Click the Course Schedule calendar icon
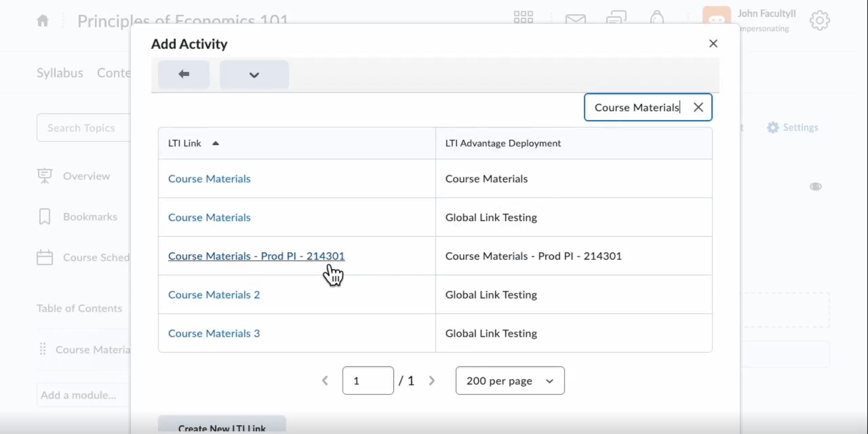The image size is (868, 434). coord(44,257)
